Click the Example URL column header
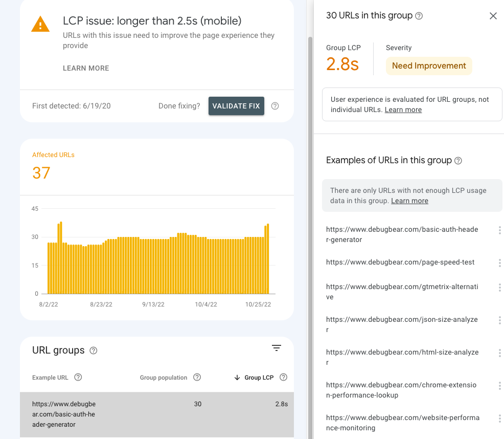The image size is (504, 439). tap(50, 378)
